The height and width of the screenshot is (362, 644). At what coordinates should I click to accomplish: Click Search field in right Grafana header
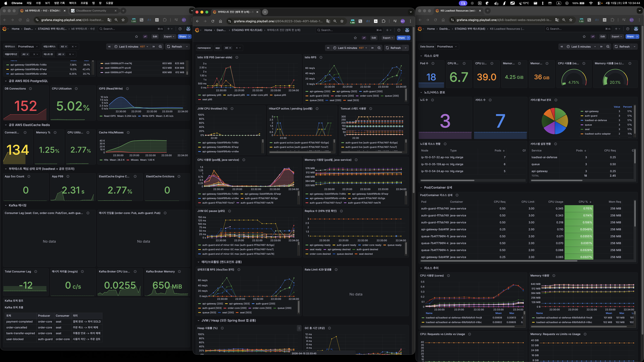(x=575, y=29)
